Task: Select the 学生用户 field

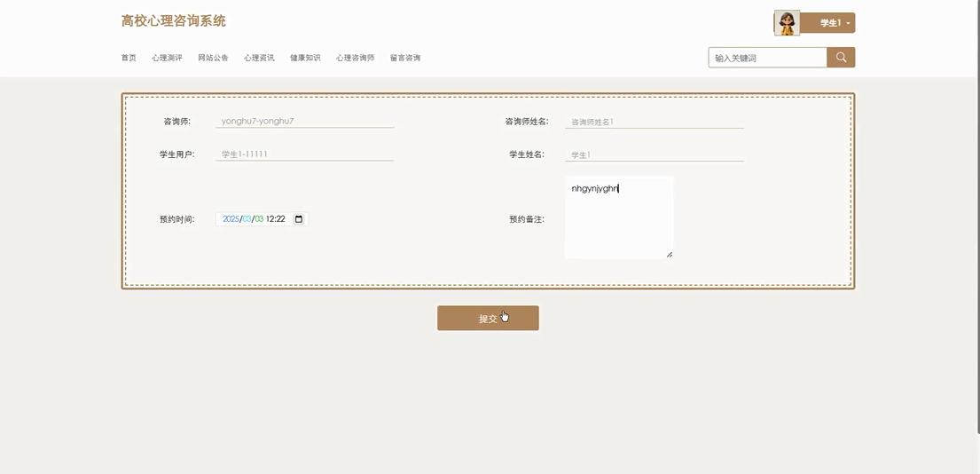Action: [304, 154]
